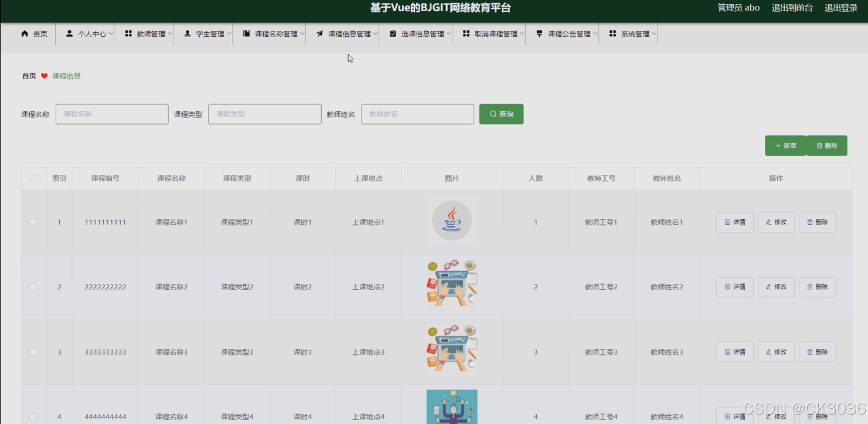
Task: Click the trash icon in the green 删除 button
Action: coord(819,146)
